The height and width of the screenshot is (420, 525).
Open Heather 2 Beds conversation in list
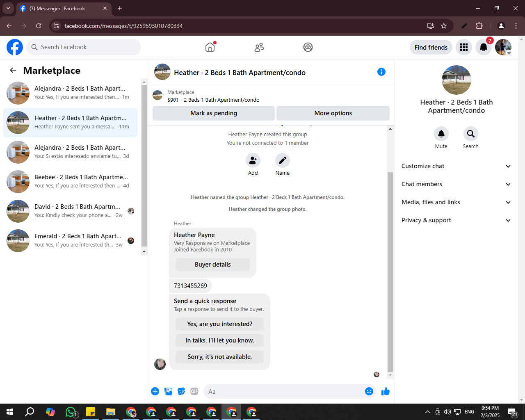71,123
